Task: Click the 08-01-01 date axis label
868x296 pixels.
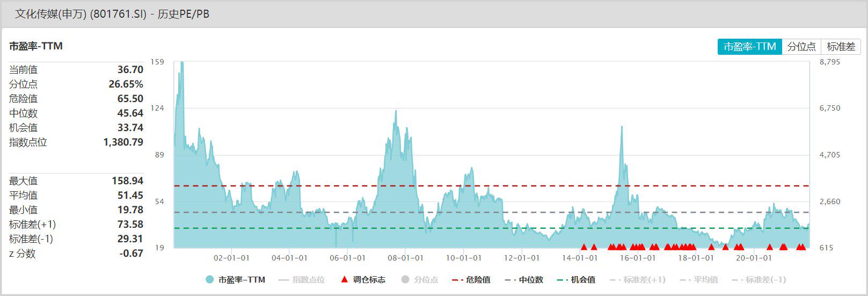Action: tap(405, 258)
